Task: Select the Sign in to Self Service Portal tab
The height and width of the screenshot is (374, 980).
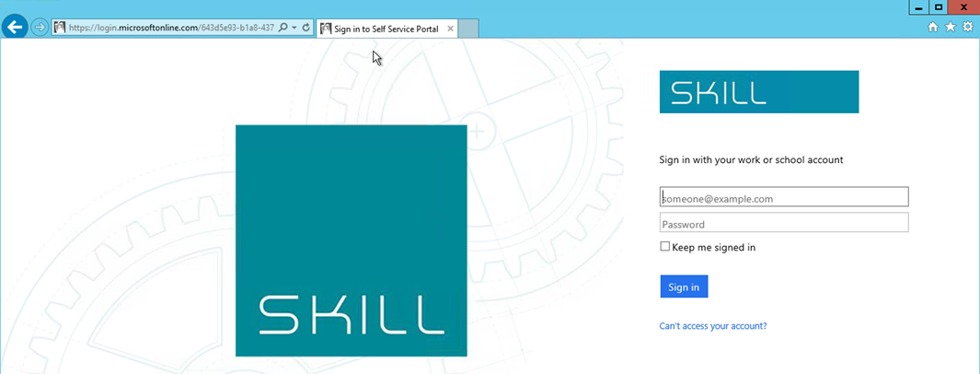Action: (386, 29)
